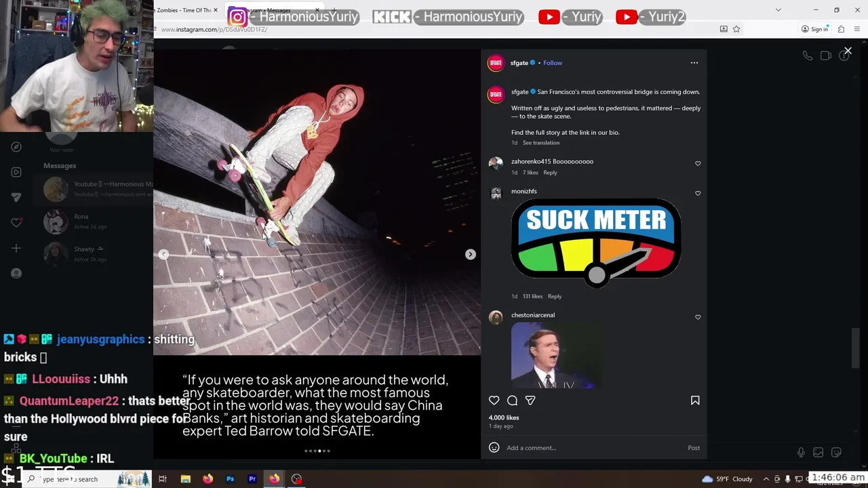Screen dimensions: 868x488
Task: Share the post with the paper plane icon
Action: pos(530,401)
